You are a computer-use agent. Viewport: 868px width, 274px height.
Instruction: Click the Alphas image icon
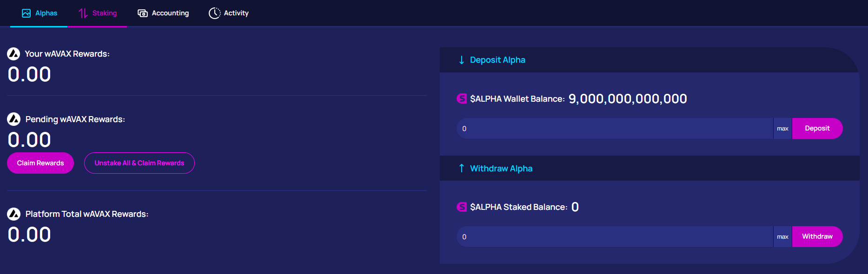pyautogui.click(x=27, y=13)
